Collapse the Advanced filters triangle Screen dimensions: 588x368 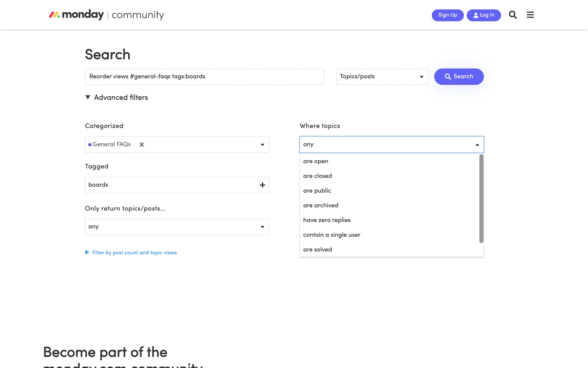[x=88, y=97]
